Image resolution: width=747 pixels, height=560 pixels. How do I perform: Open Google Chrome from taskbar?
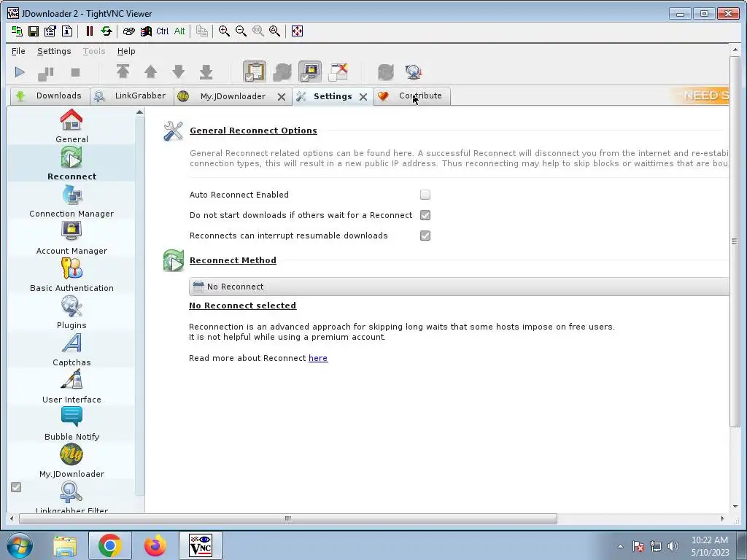(x=110, y=545)
